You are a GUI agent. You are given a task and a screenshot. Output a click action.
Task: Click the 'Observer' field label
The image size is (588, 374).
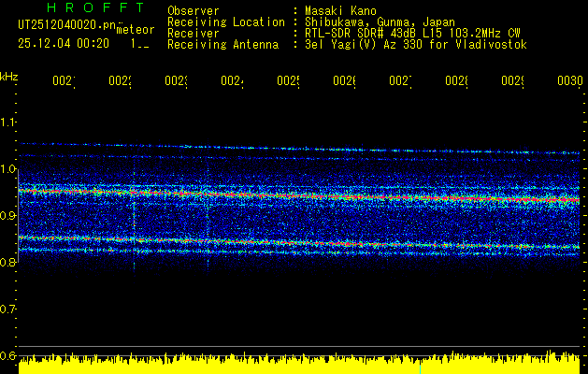click(194, 10)
